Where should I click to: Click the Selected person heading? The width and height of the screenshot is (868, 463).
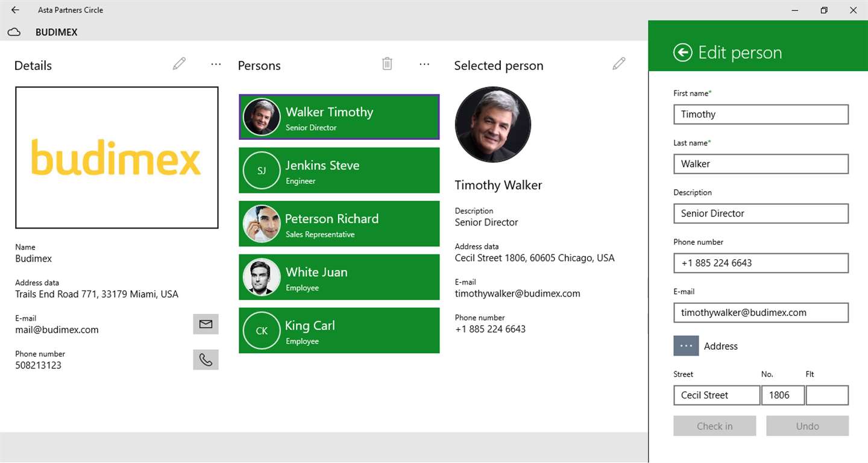click(x=498, y=66)
